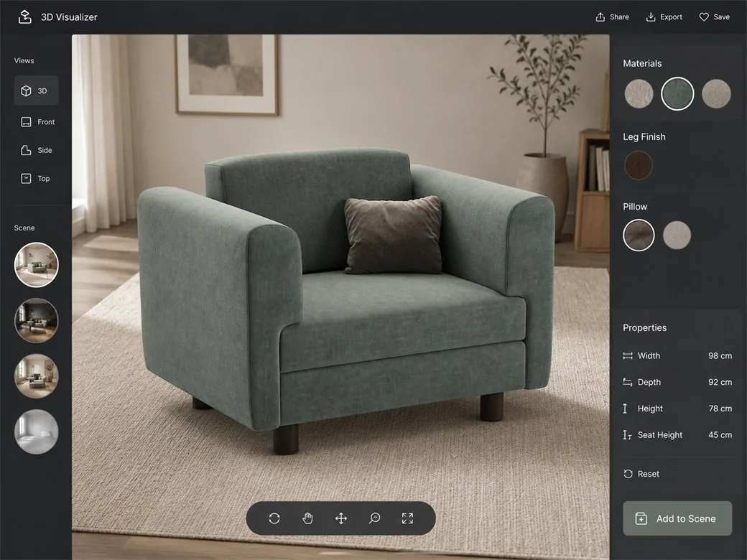Image resolution: width=747 pixels, height=560 pixels.
Task: Click the rotate icon in viewport toolbar
Action: click(x=274, y=518)
